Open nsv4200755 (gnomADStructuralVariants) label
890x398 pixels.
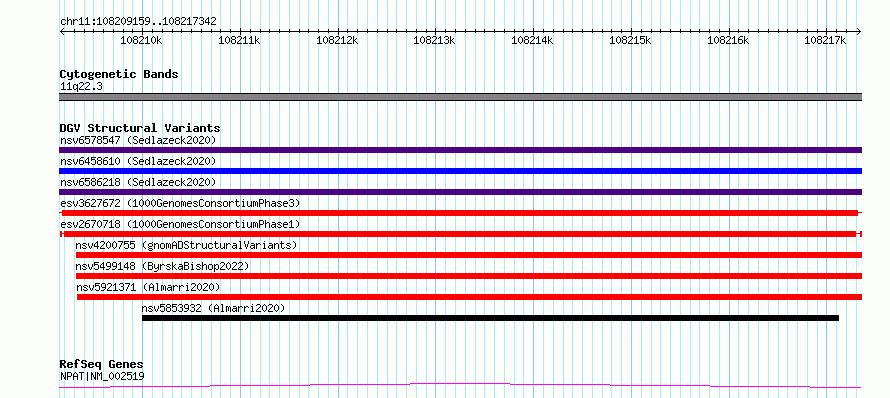187,245
